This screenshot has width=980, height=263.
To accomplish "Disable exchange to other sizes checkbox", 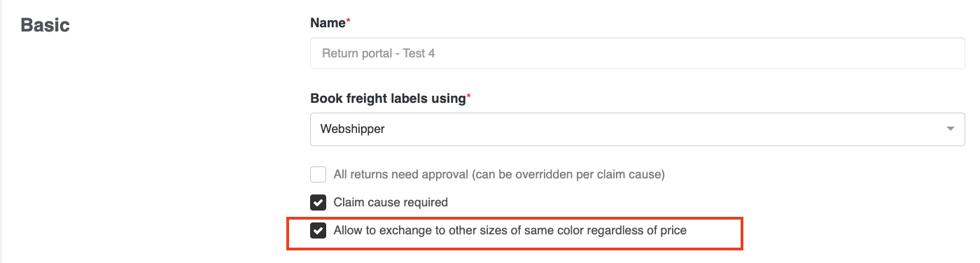I will coord(318,231).
